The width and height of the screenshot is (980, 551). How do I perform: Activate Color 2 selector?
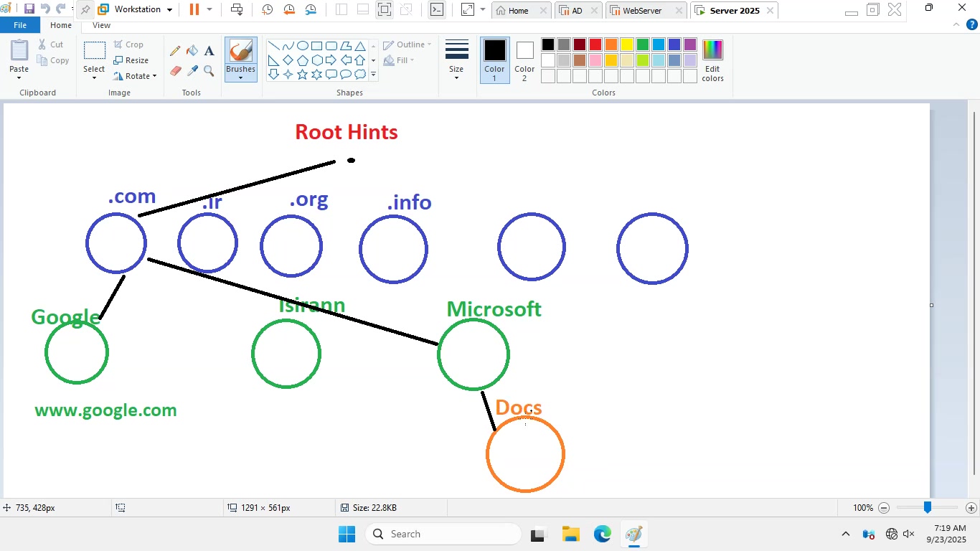524,60
